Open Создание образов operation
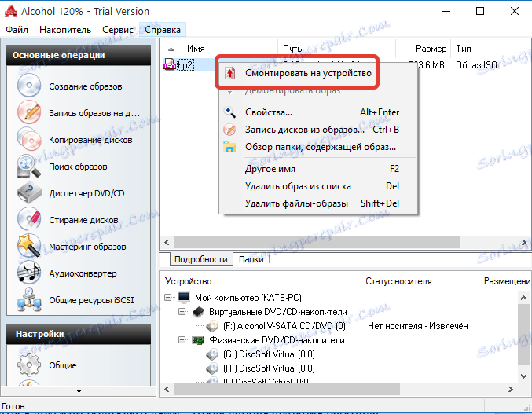Image resolution: width=532 pixels, height=414 pixels. [x=86, y=86]
